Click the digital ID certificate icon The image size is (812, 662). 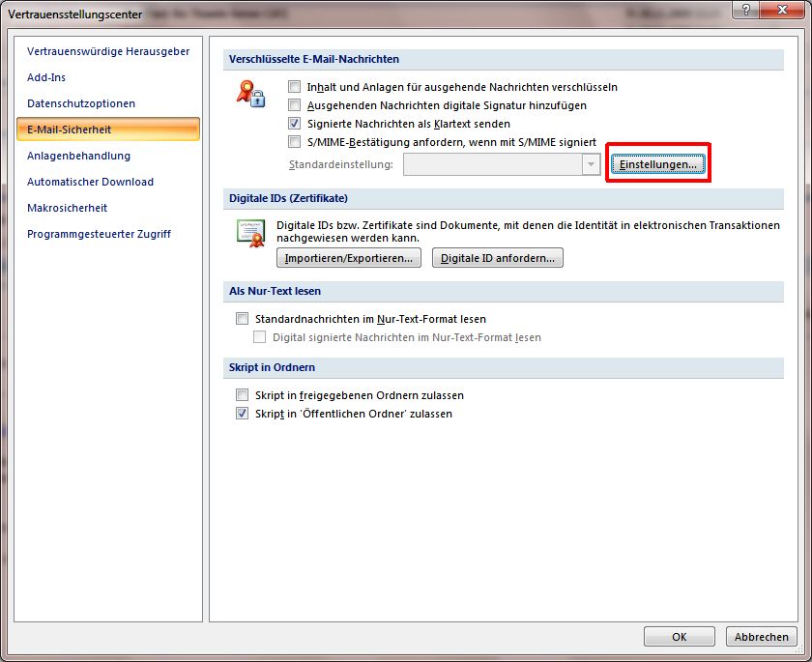[250, 233]
